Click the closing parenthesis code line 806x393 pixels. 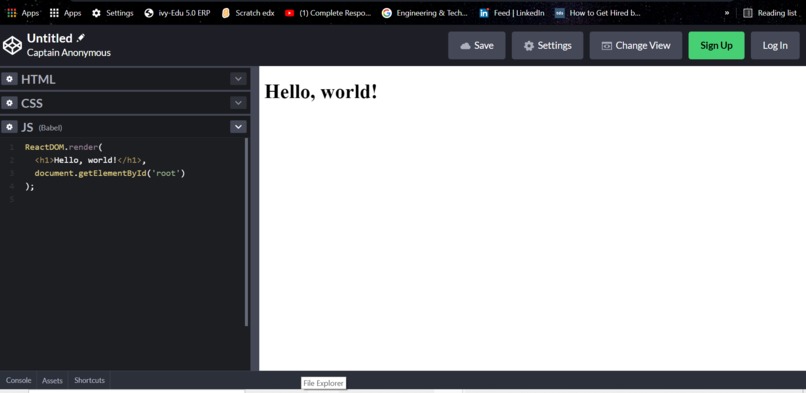pyautogui.click(x=30, y=186)
